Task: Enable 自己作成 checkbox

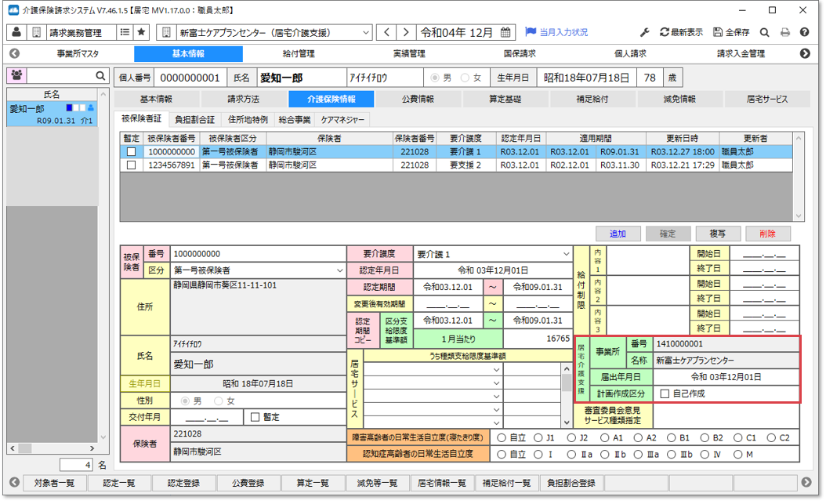Action: (665, 394)
